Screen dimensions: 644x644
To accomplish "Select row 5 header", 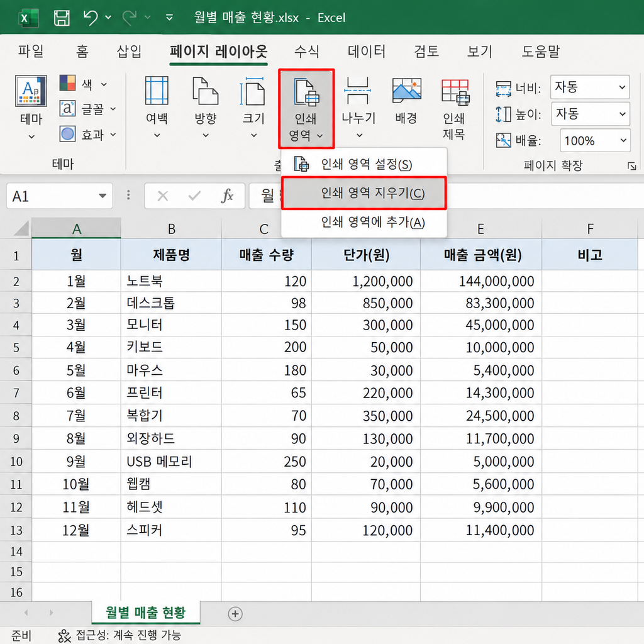I will (x=16, y=347).
